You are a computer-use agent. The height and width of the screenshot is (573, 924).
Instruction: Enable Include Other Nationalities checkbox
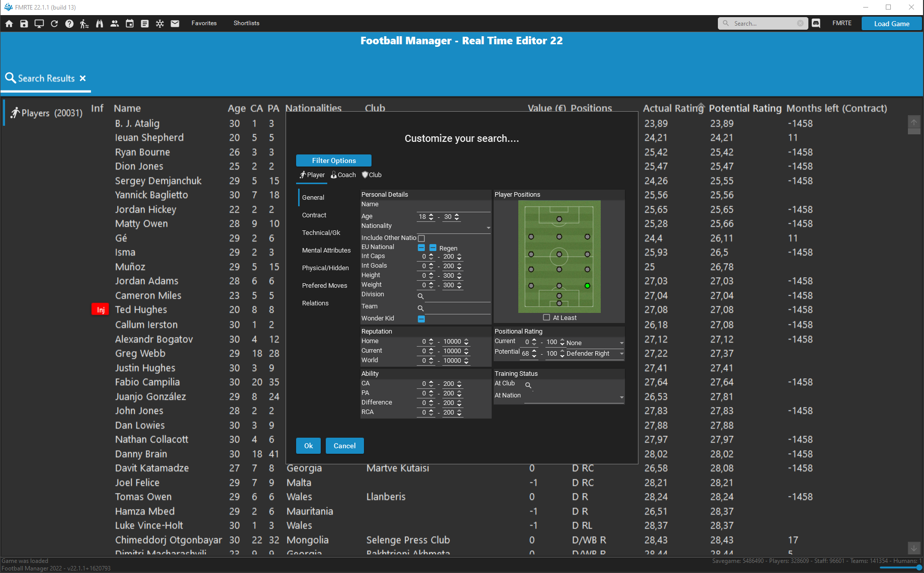[x=421, y=238]
